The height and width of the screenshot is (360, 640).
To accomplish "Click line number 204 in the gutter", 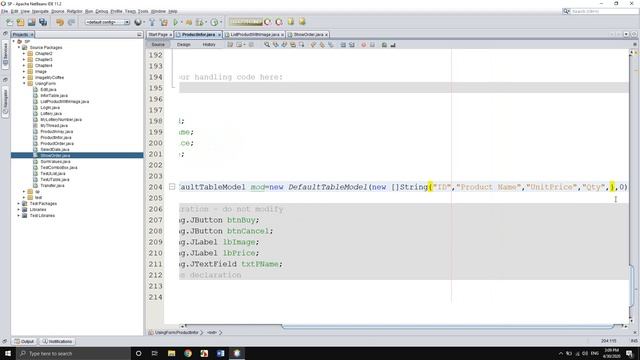I will [x=155, y=187].
